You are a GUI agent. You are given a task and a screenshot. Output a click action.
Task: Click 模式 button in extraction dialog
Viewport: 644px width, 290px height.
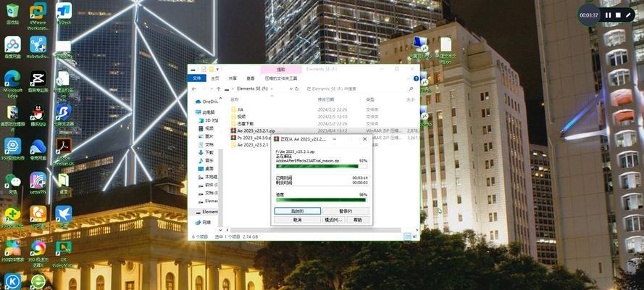point(333,220)
